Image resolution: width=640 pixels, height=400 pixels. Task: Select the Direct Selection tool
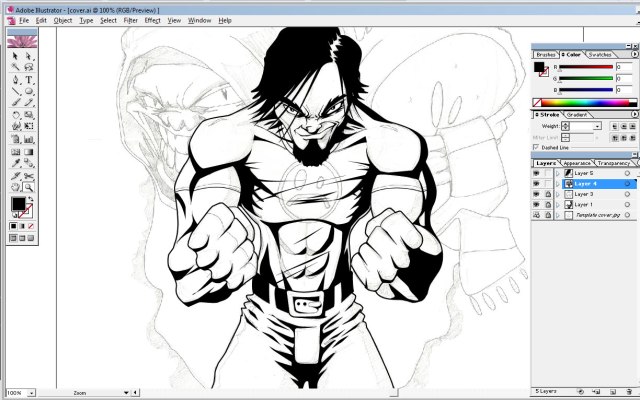29,56
